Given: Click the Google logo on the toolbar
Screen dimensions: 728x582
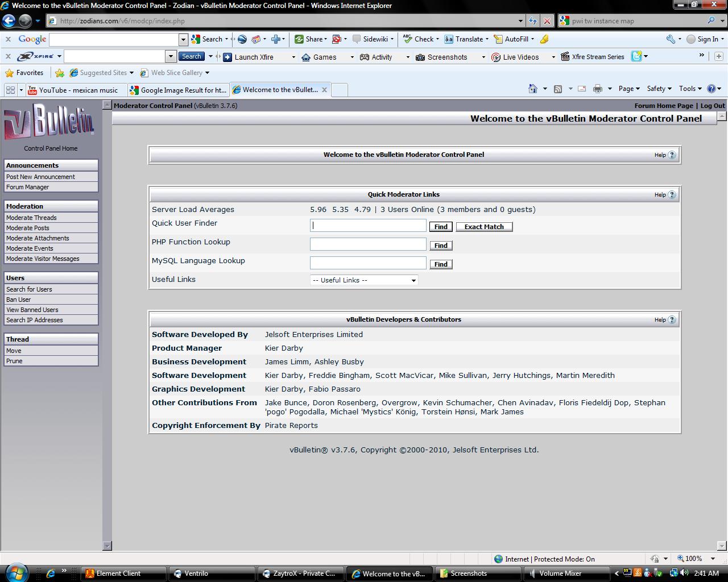Looking at the screenshot, I should point(32,39).
